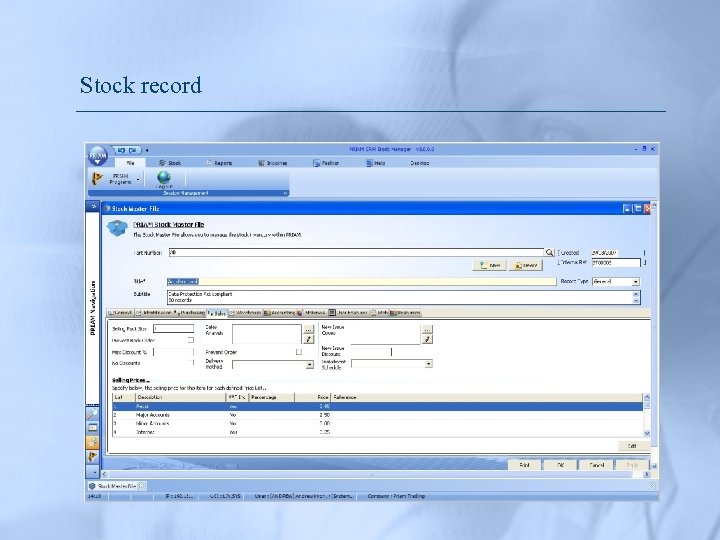Click the Max Discount % field

click(x=173, y=352)
